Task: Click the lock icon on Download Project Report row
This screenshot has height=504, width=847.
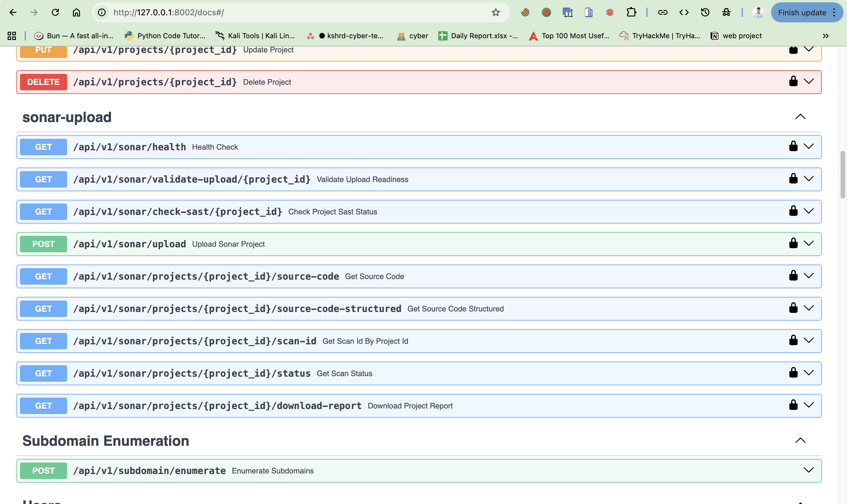Action: click(x=793, y=405)
